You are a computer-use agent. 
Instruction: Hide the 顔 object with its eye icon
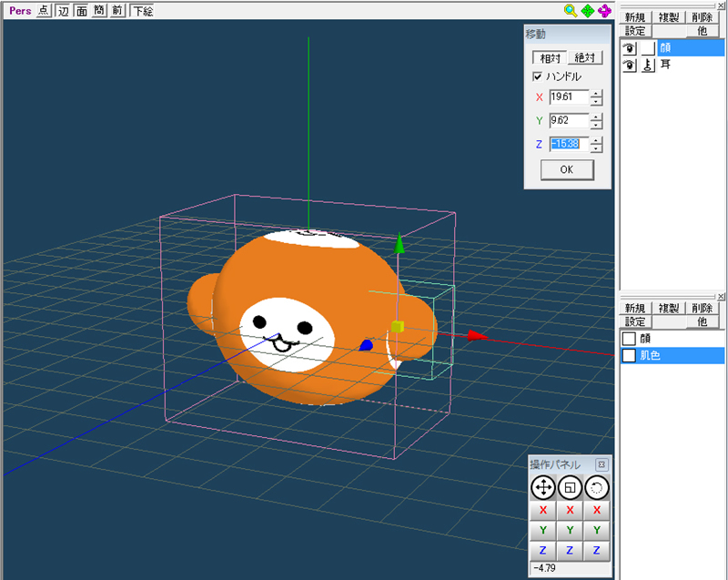[x=629, y=48]
